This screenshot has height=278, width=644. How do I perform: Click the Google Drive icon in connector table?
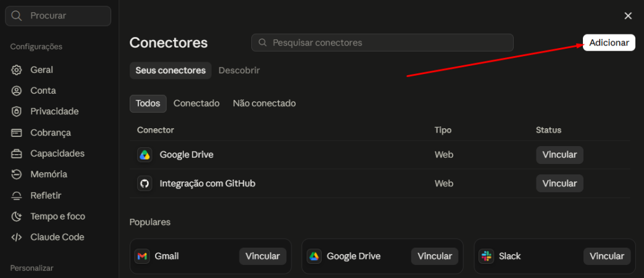144,155
